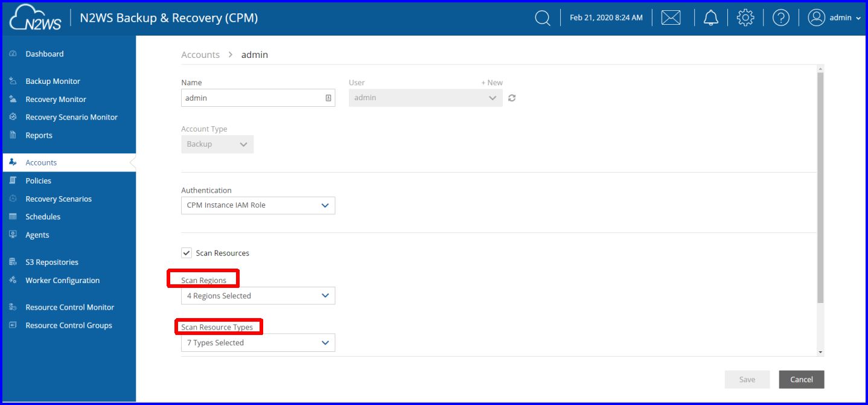Click the header date and time text
This screenshot has width=868, height=405.
tap(606, 18)
